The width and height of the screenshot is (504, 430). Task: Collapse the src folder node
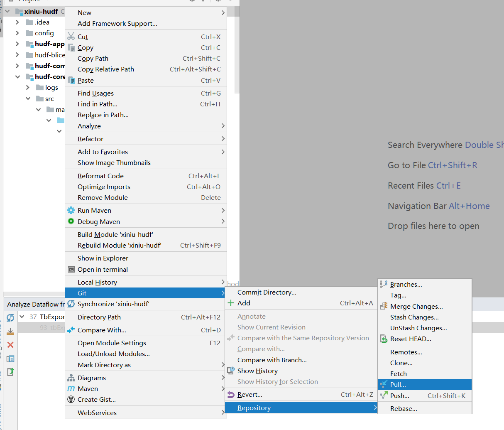28,98
